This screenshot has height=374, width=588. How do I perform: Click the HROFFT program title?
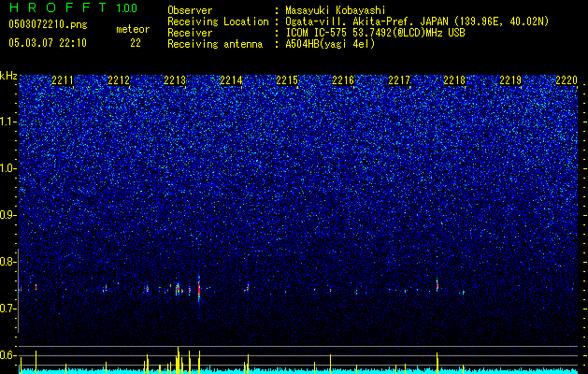tap(59, 7)
